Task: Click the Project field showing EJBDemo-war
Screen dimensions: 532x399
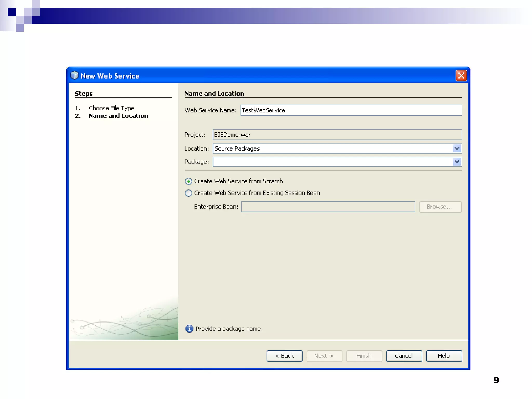Action: tap(337, 135)
